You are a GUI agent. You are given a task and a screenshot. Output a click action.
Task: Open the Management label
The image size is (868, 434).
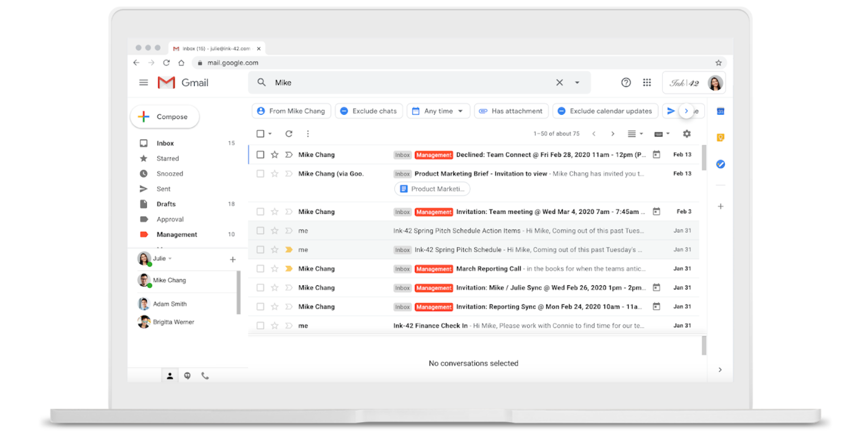tap(177, 235)
